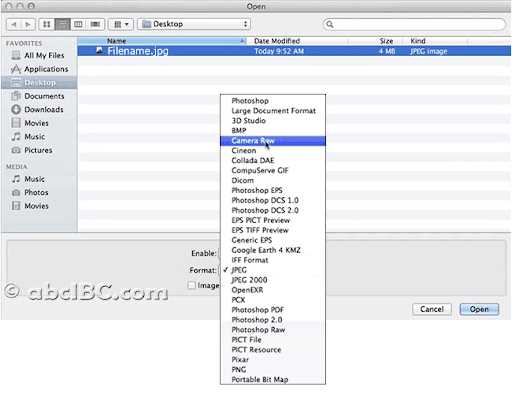
Task: Go forward with the forward arrow button
Action: click(28, 24)
